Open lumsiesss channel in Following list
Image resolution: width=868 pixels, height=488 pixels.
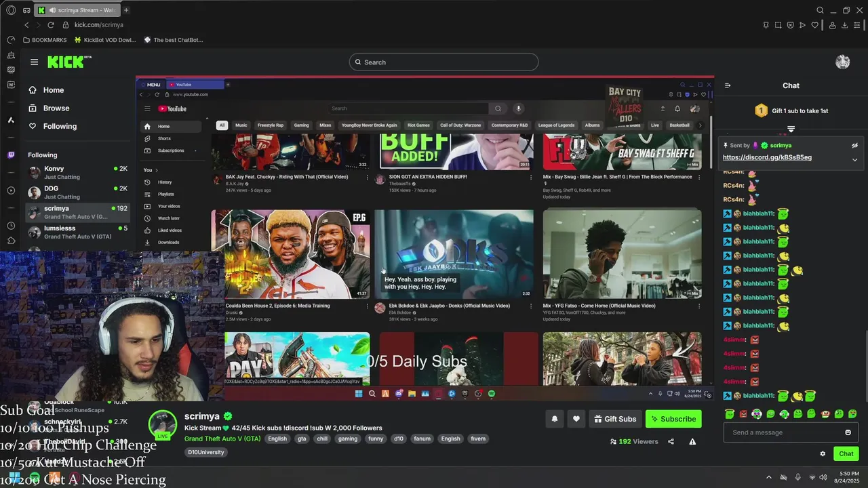coord(77,232)
